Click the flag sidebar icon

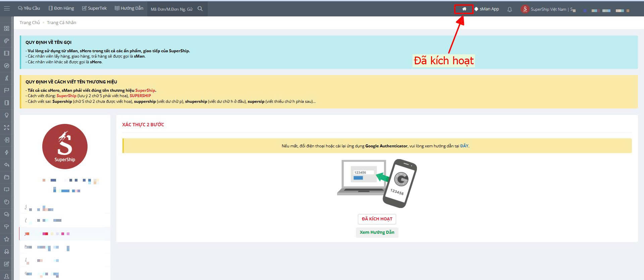tap(6, 90)
